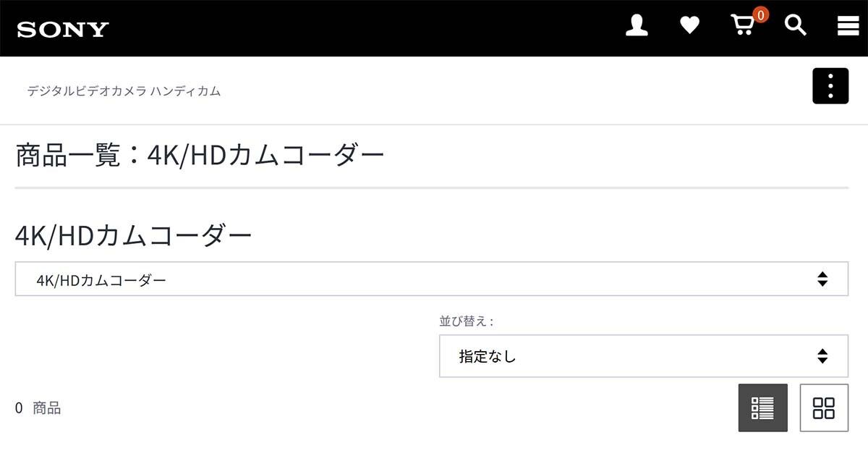Open the 4K/HDカムコーダー category dropdown
Image resolution: width=868 pixels, height=456 pixels.
[x=431, y=279]
